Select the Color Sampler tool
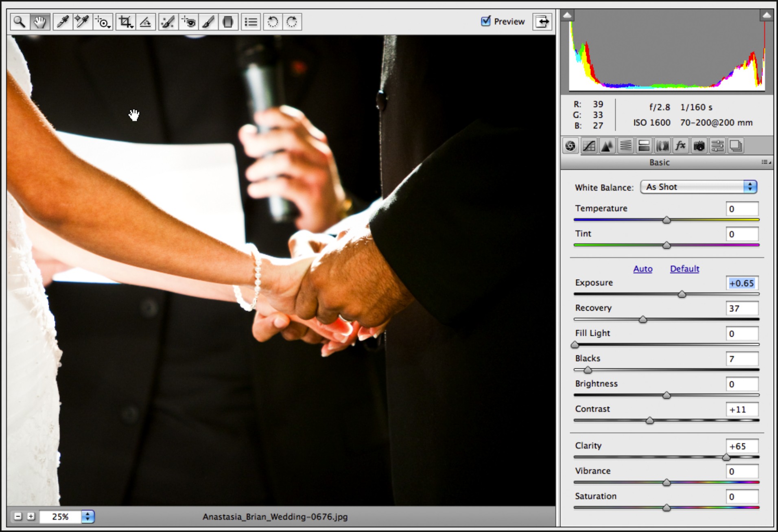 [x=82, y=22]
